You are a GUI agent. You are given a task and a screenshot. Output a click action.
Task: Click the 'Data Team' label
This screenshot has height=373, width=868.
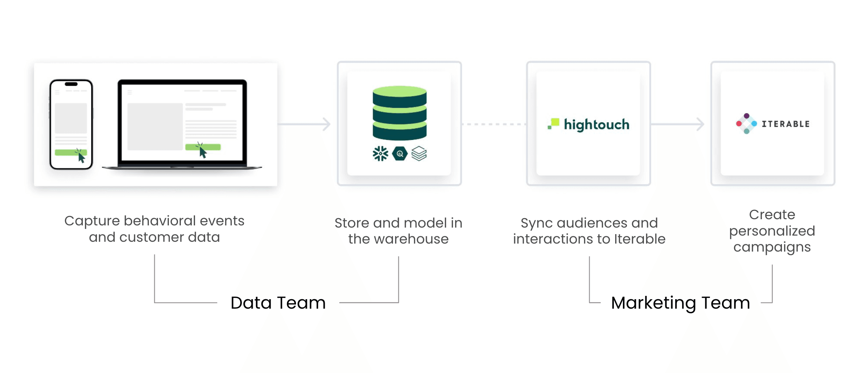pyautogui.click(x=278, y=302)
